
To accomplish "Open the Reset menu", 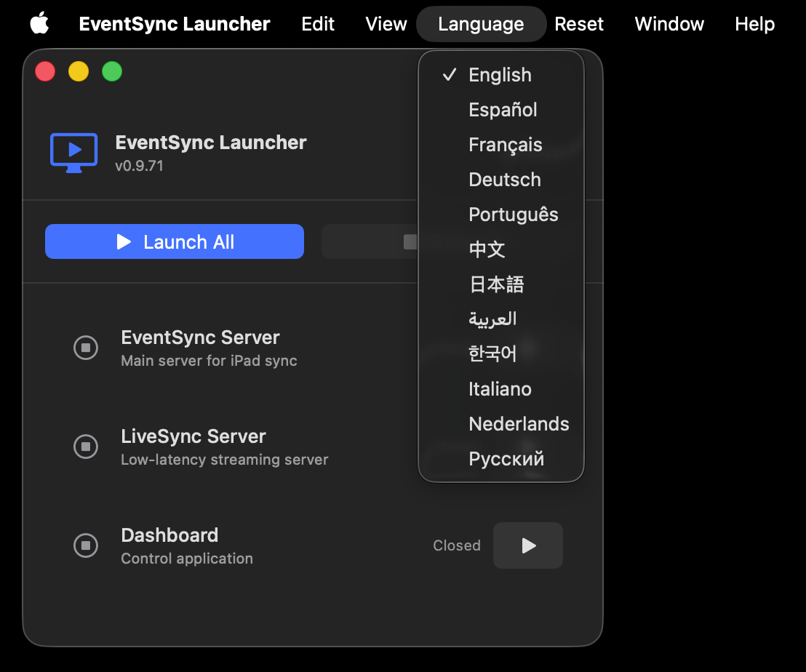I will click(x=579, y=24).
